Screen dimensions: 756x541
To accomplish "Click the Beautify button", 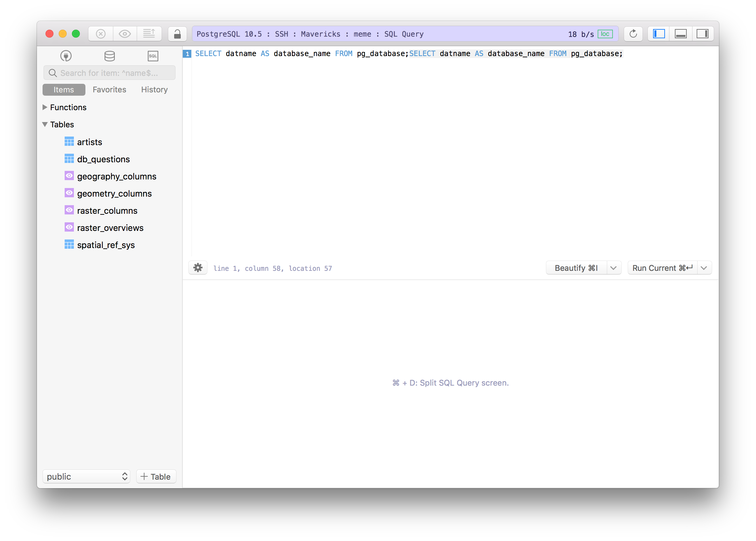I will tap(576, 268).
